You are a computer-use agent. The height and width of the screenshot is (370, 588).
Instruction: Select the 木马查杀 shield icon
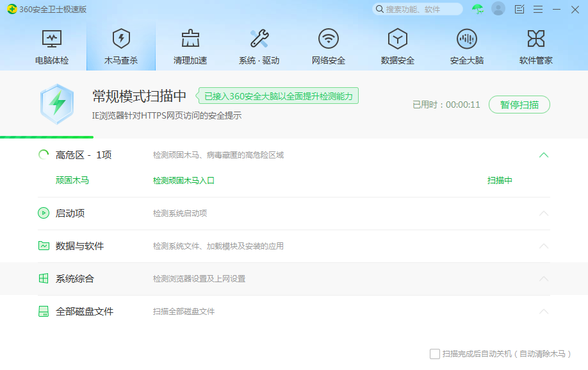point(121,38)
